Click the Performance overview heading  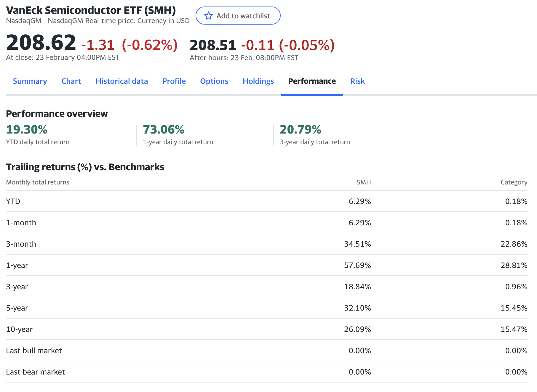[x=57, y=114]
